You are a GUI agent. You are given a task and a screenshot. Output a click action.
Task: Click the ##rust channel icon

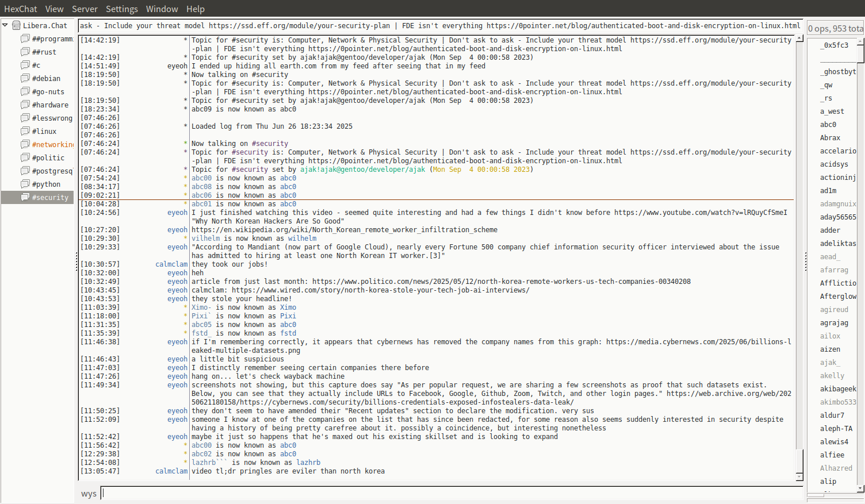25,52
